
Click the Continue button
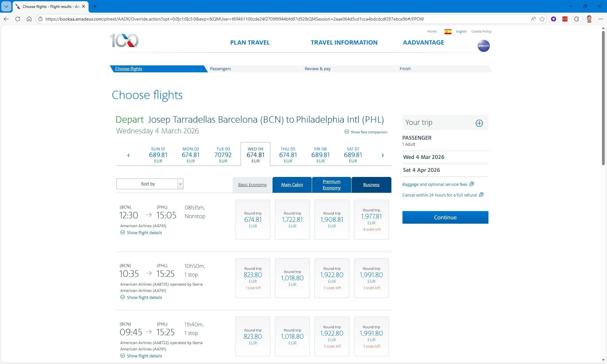pos(445,217)
